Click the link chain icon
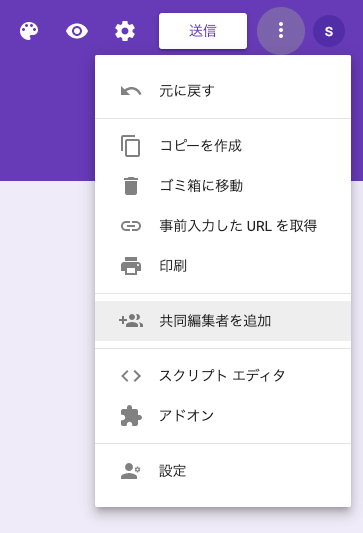363x533 pixels. click(131, 226)
